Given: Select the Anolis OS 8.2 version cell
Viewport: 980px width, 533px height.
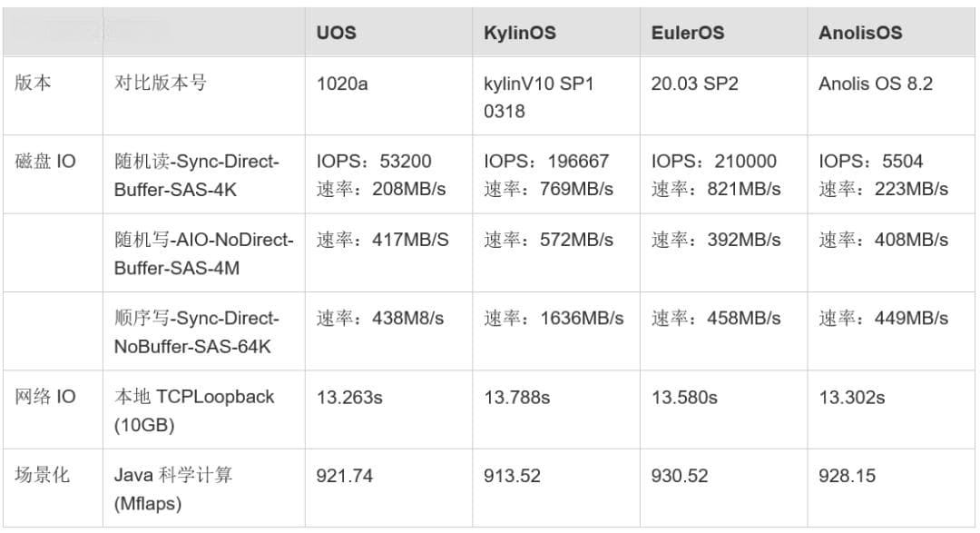Looking at the screenshot, I should (x=891, y=95).
